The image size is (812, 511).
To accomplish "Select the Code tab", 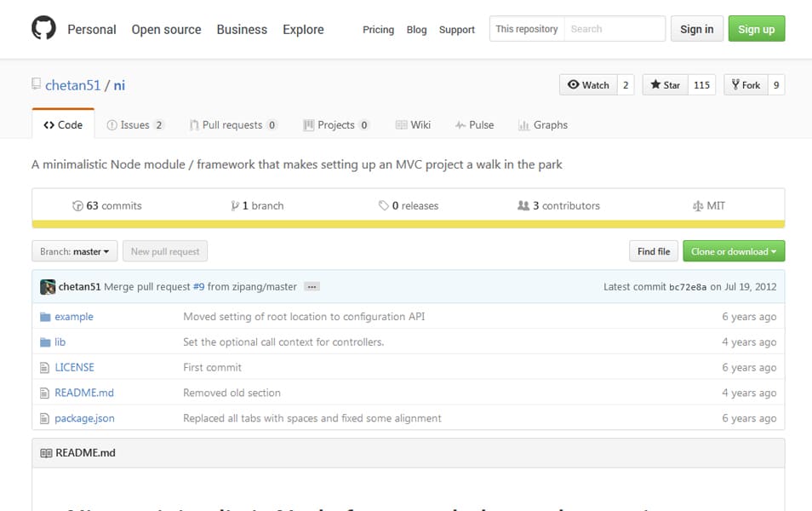I will click(63, 124).
